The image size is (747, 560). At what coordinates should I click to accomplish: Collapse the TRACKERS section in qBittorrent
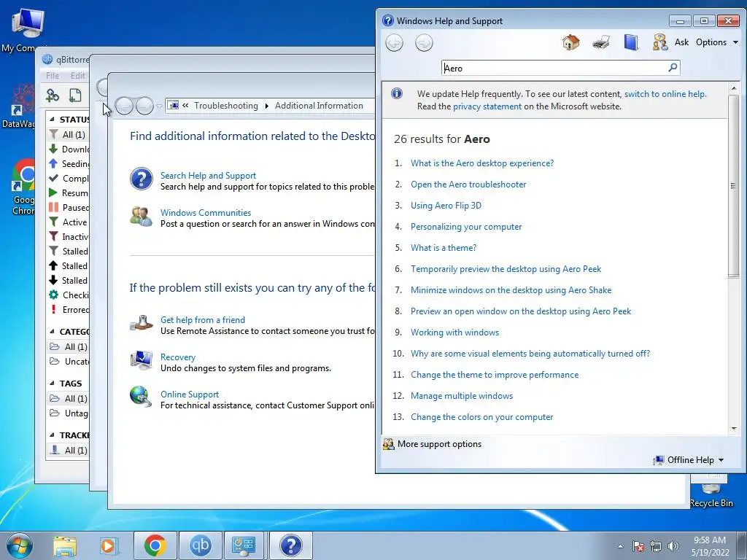52,435
